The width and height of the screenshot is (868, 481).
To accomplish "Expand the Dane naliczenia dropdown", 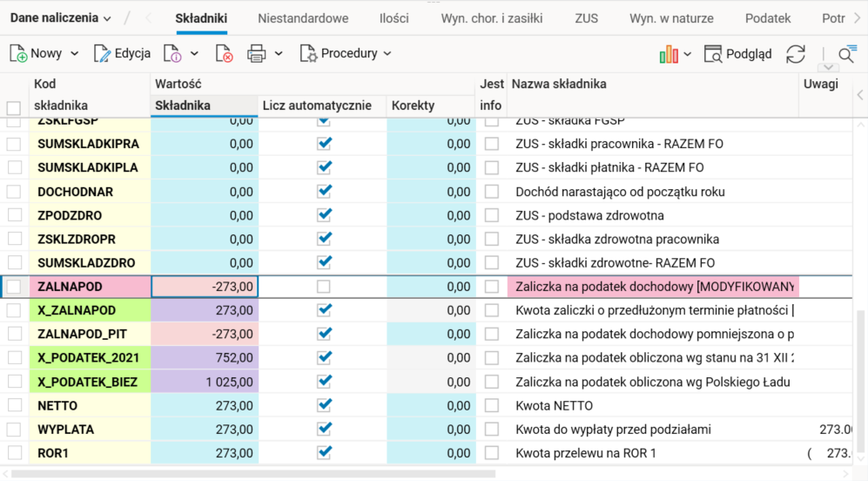I will click(60, 17).
